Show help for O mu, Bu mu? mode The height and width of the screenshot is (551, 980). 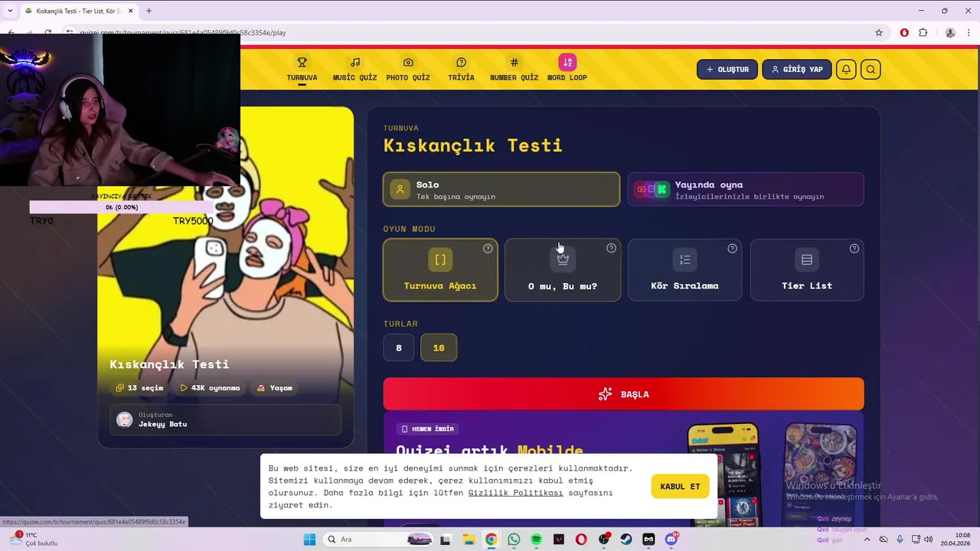coord(611,248)
